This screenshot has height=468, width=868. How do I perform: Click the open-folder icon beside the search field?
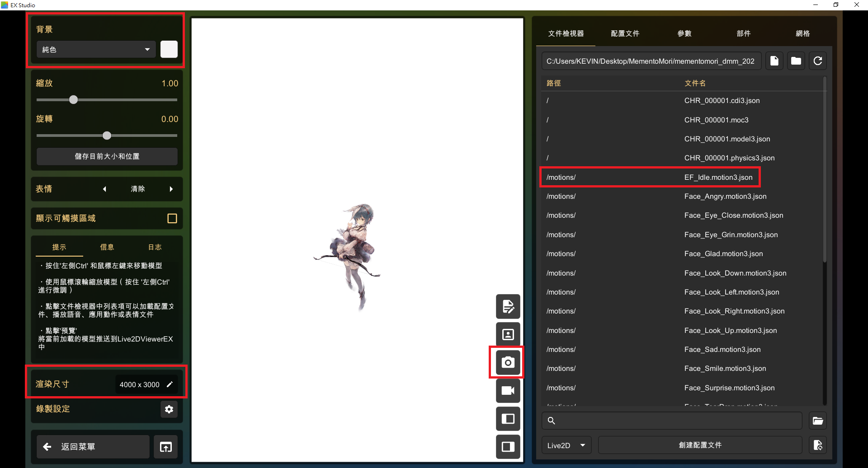[x=817, y=421]
